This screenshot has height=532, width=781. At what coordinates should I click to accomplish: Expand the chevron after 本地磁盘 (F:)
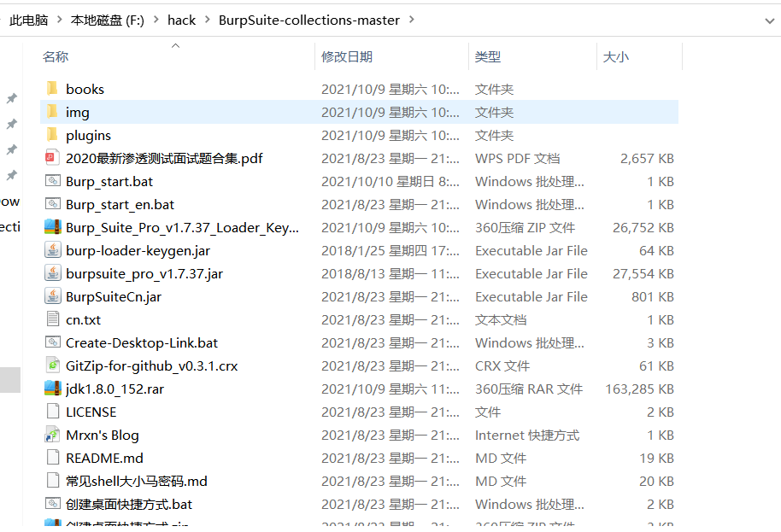point(156,20)
